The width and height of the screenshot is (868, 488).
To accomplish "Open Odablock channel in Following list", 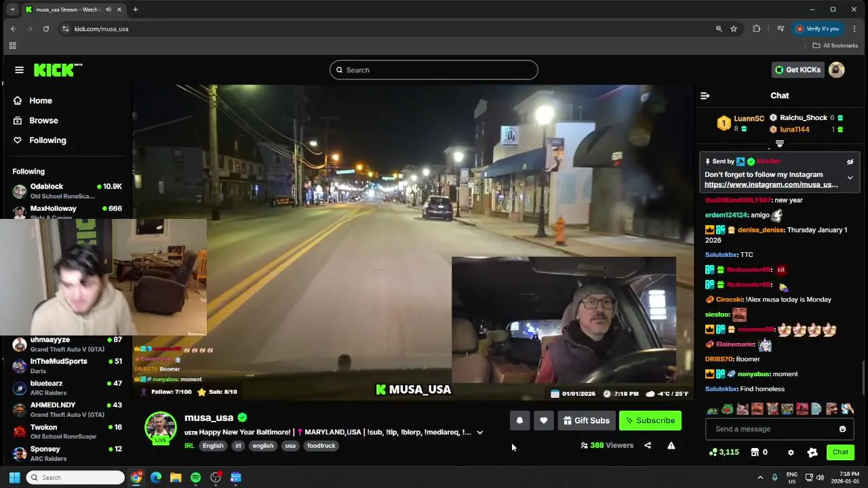I will [67, 191].
